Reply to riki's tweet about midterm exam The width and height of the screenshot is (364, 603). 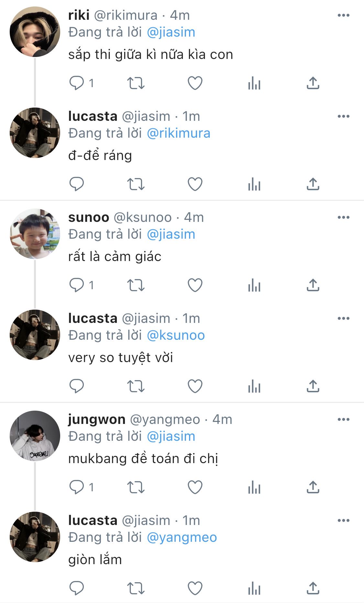pos(77,83)
